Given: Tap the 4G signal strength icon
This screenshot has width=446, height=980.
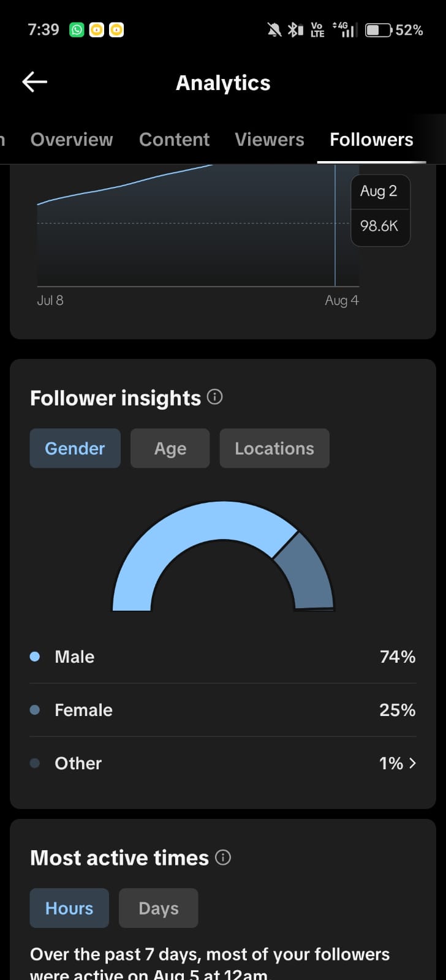Looking at the screenshot, I should [x=344, y=29].
